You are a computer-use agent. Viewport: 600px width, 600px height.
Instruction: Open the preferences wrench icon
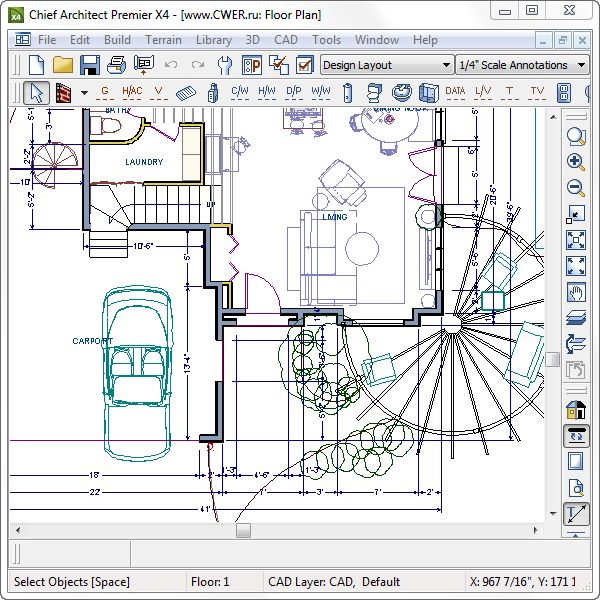225,65
